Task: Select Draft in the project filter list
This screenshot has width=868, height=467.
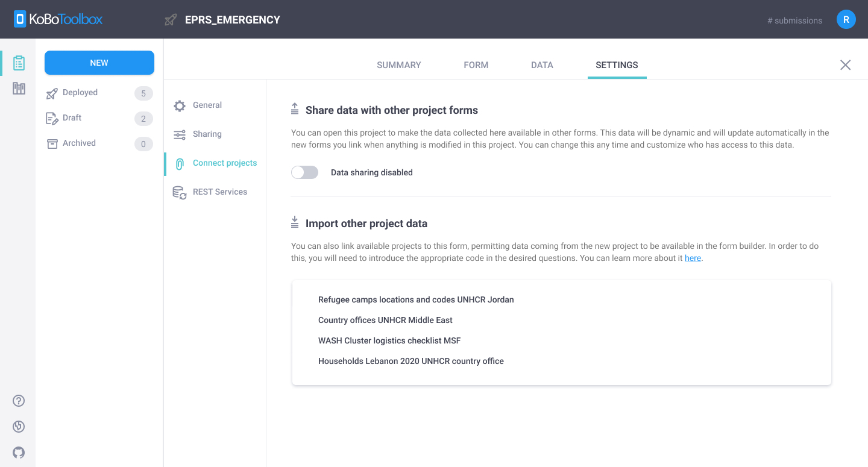Action: tap(72, 118)
